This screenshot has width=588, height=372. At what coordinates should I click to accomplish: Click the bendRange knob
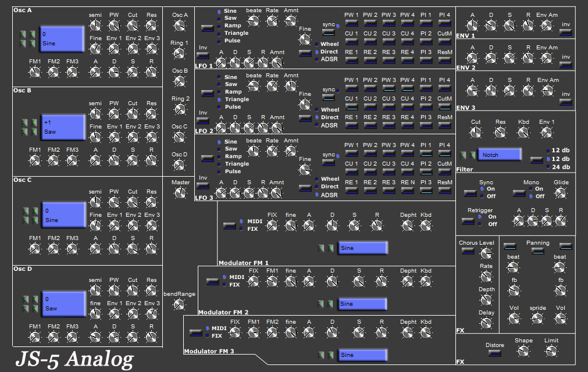(x=179, y=305)
